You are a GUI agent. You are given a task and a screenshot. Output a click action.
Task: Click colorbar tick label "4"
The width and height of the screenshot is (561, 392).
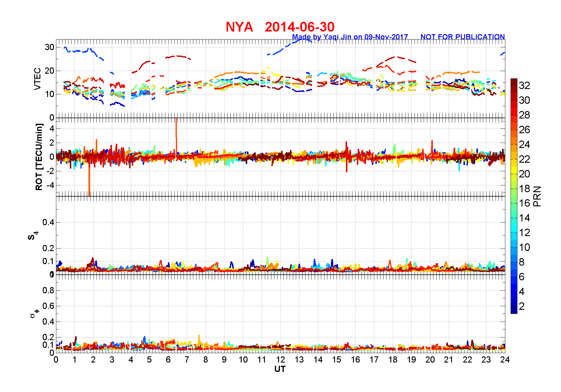coord(522,291)
